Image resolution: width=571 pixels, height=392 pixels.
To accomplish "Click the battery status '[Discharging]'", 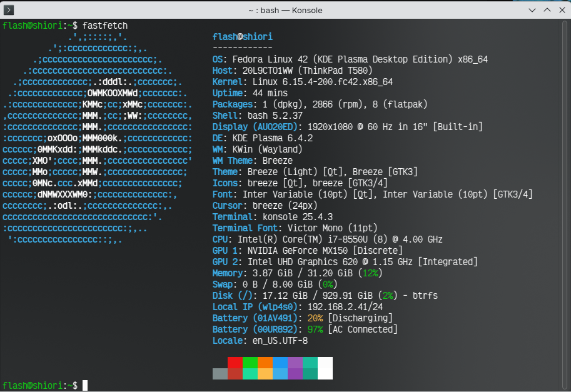I will (x=360, y=319).
